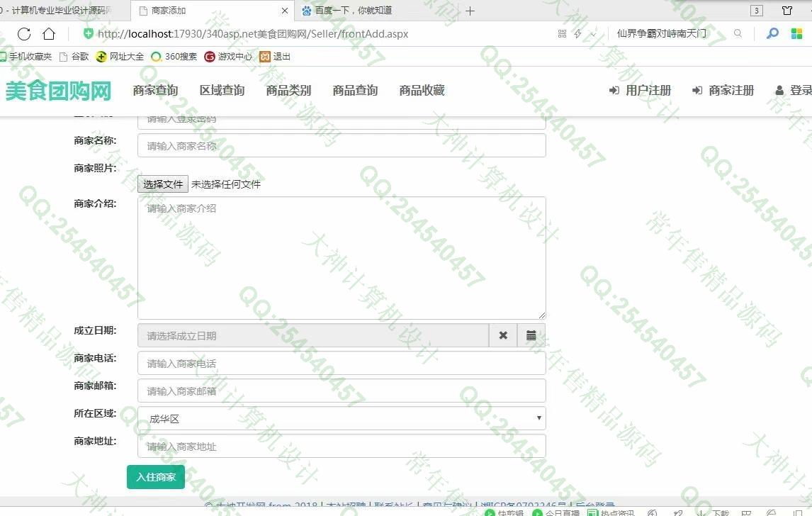Click the blue magnifier search icon
This screenshot has height=516, width=812.
coord(772,34)
